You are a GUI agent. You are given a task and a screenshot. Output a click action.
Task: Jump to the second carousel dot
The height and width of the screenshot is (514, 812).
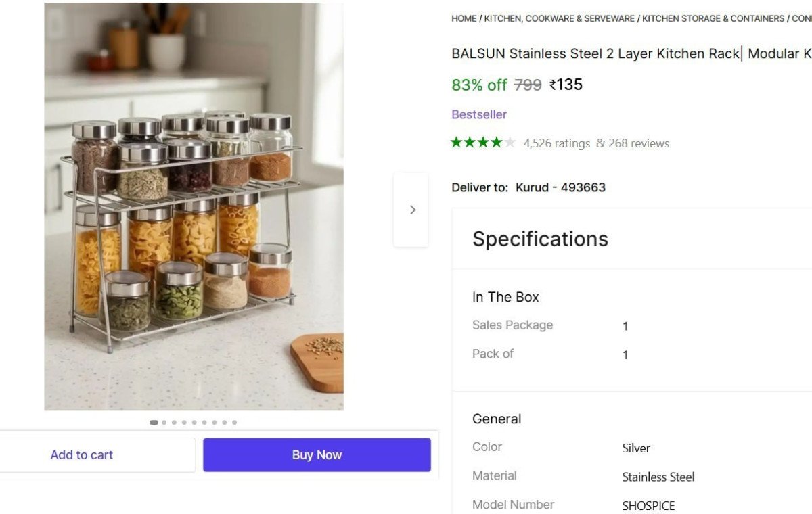[164, 422]
